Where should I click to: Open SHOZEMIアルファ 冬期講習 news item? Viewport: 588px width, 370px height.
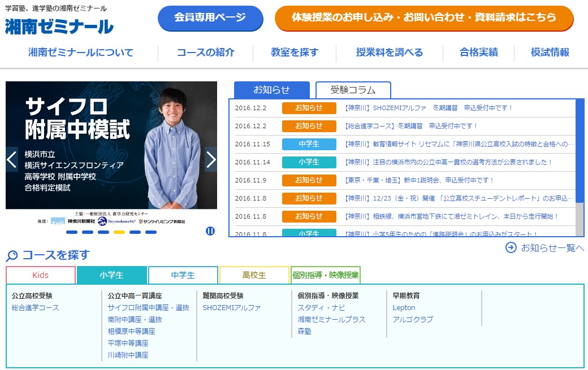(428, 108)
